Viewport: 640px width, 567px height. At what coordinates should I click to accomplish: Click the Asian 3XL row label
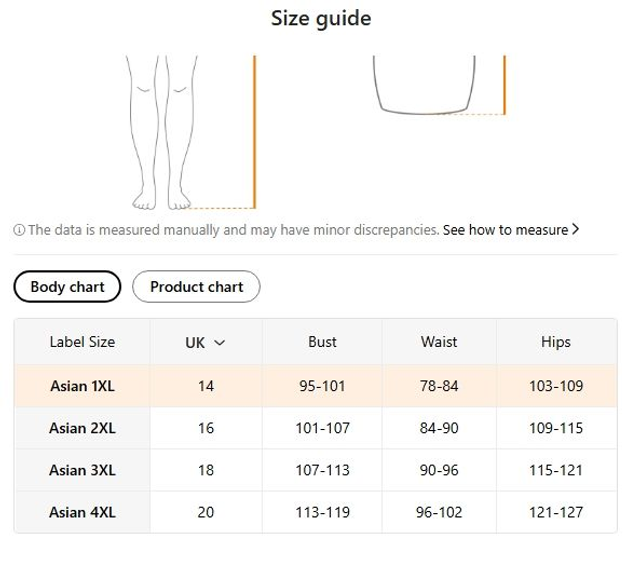[x=82, y=470]
